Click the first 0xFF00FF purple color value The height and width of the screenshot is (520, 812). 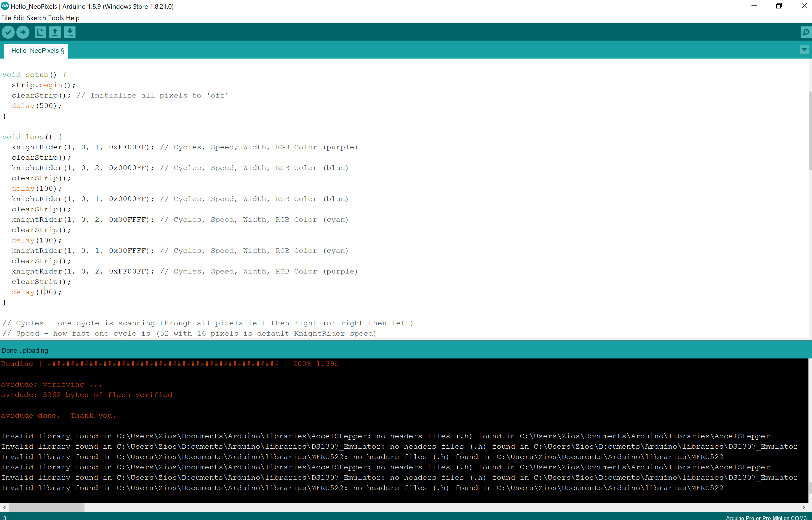tap(127, 147)
